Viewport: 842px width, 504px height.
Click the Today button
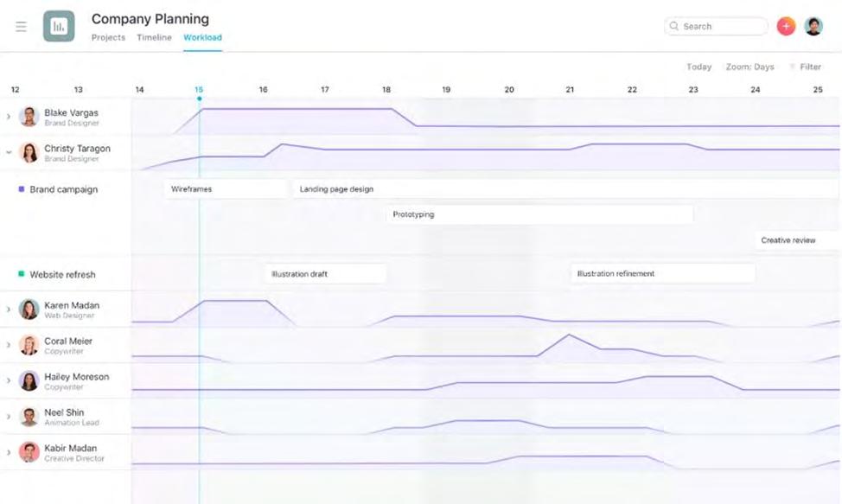[698, 67]
